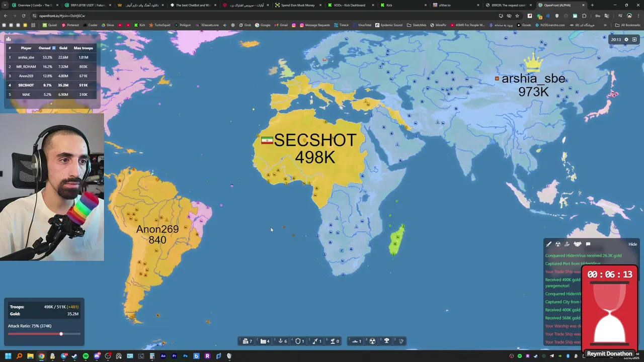Select the Hydrogen Bomb mushroom cloud icon
The height and width of the screenshot is (362, 644).
click(x=386, y=341)
